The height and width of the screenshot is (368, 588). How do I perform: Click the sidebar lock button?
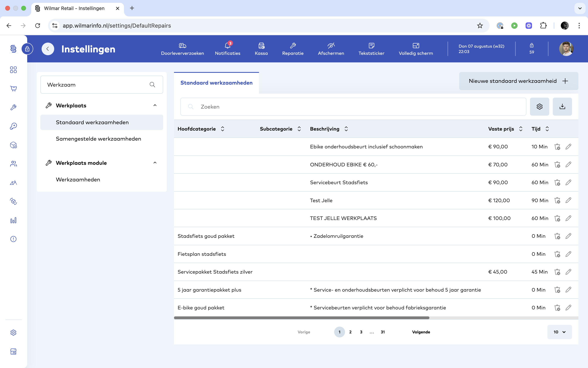pos(27,49)
